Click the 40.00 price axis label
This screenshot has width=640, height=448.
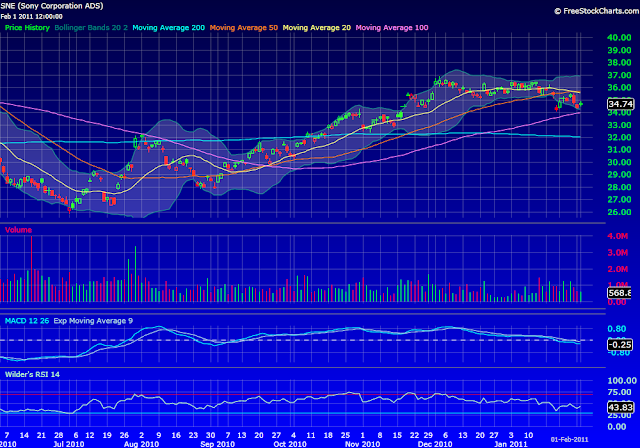point(619,38)
